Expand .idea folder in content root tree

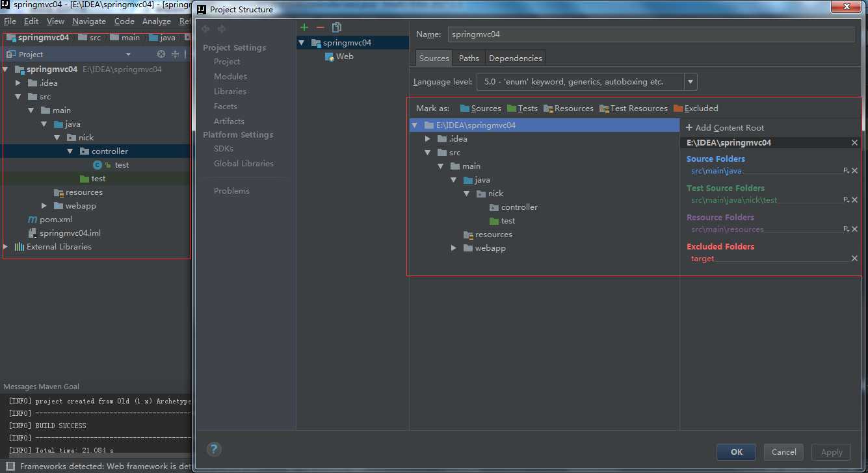pyautogui.click(x=427, y=139)
